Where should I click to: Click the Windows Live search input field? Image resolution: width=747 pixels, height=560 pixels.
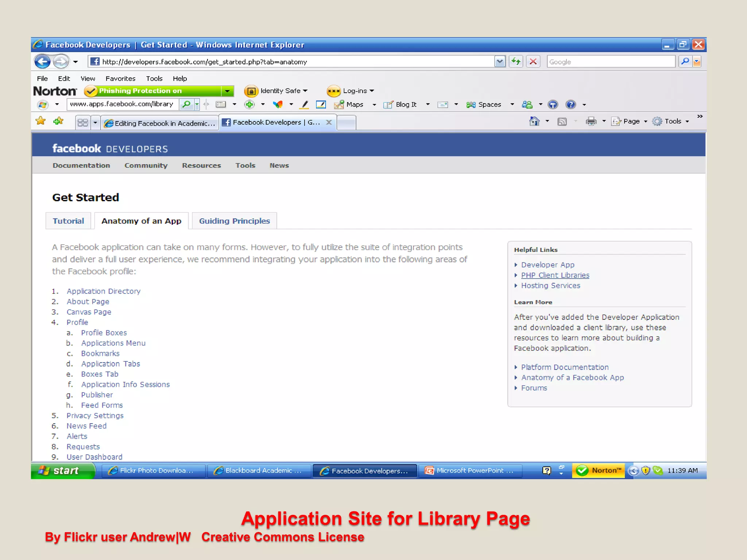click(123, 104)
